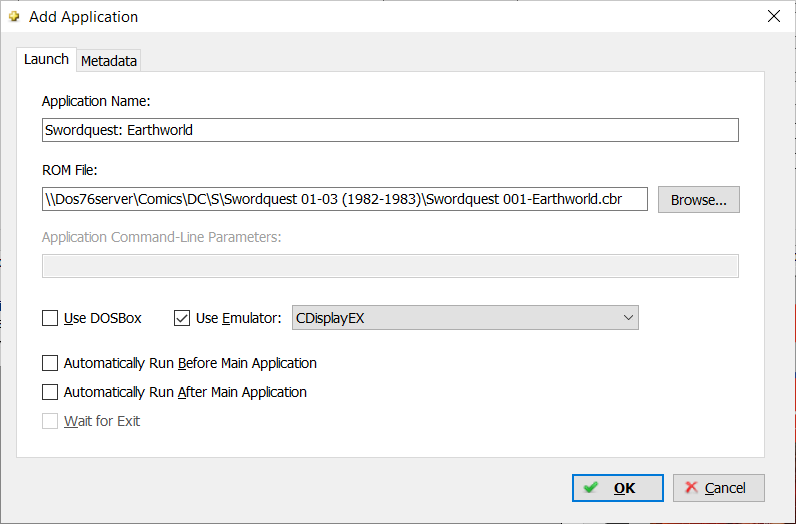Tick Automatically Run Before Main Application
The image size is (796, 524).
pyautogui.click(x=50, y=363)
